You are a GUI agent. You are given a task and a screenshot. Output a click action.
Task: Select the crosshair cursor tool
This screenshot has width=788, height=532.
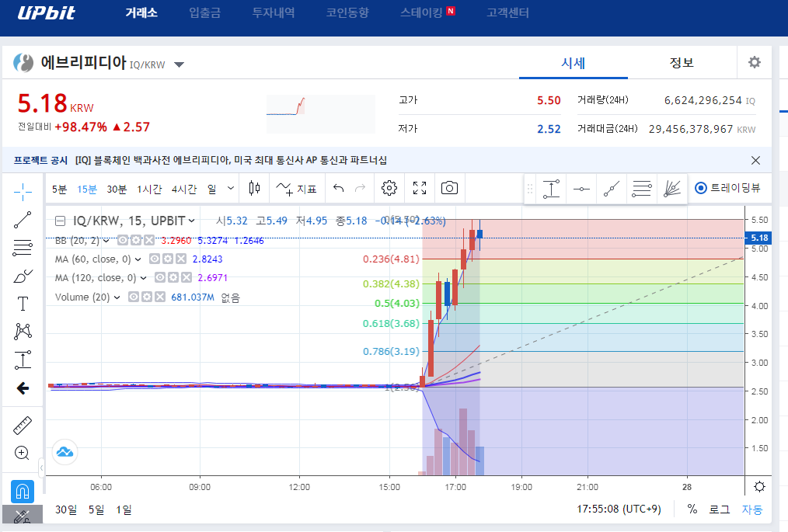click(23, 191)
